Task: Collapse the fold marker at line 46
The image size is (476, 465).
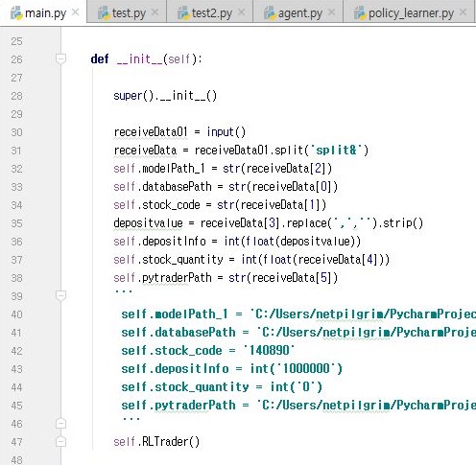Action: (60, 424)
